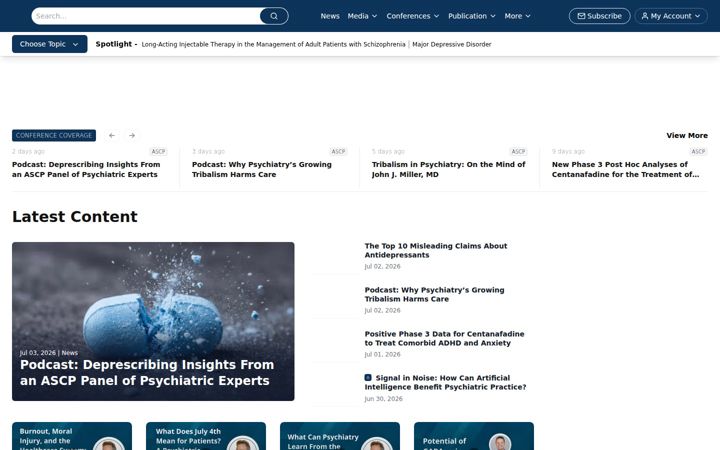Image resolution: width=720 pixels, height=450 pixels.
Task: Click the View More link
Action: pos(687,135)
